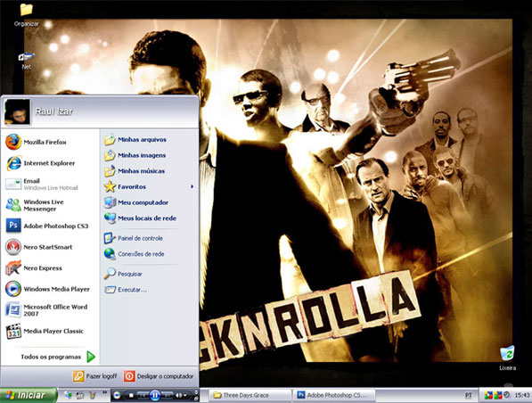Open Microsoft Office Word 2007
Screen dimensions: 532x403
coord(47,310)
